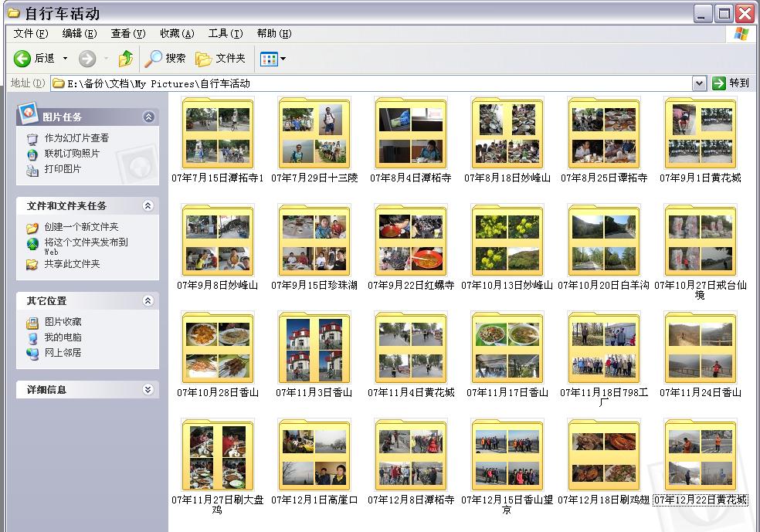The height and width of the screenshot is (532, 760).
Task: Open the Search (搜索) toolbar tool
Action: pos(167,59)
